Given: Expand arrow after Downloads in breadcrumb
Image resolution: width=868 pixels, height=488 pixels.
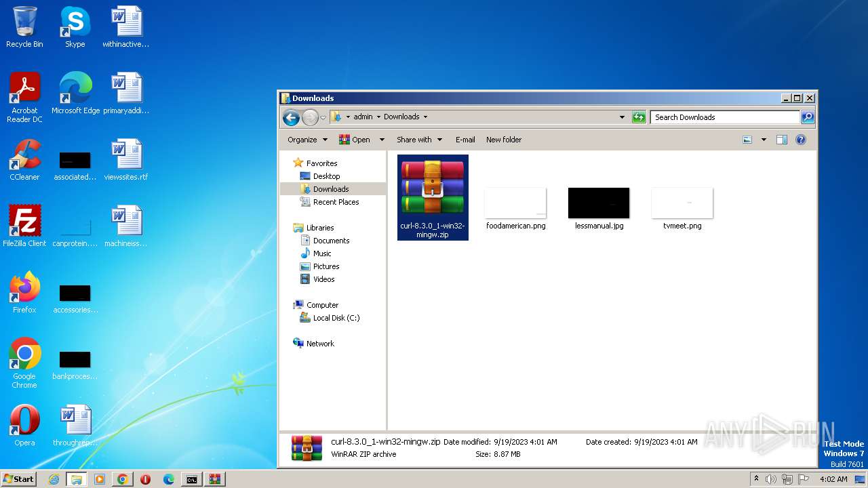Looking at the screenshot, I should (425, 117).
